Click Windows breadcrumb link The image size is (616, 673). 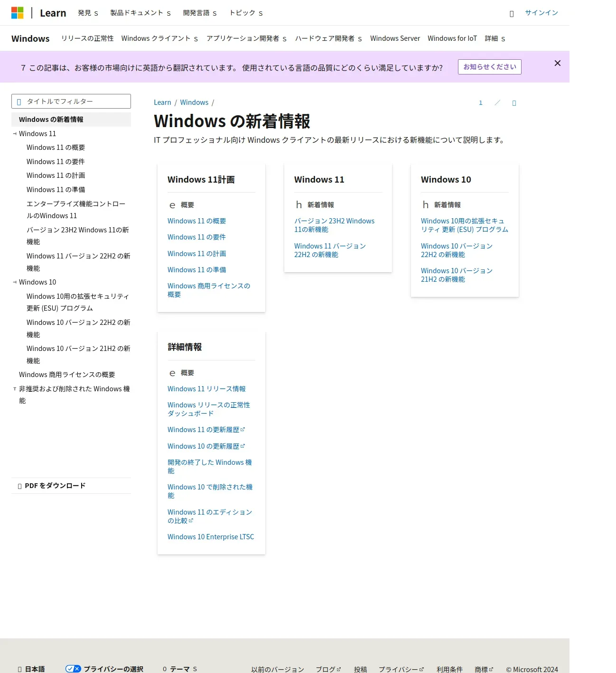tap(194, 102)
